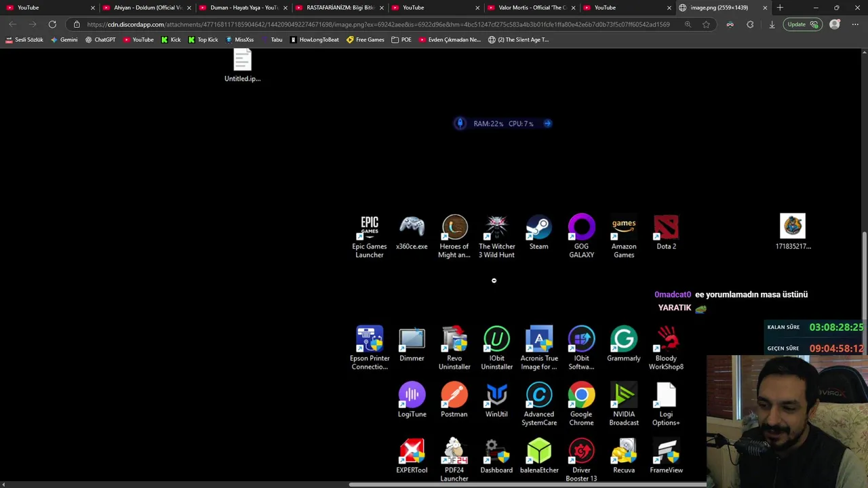
Task: Click the horizontal scrollbar thumb
Action: point(528,485)
